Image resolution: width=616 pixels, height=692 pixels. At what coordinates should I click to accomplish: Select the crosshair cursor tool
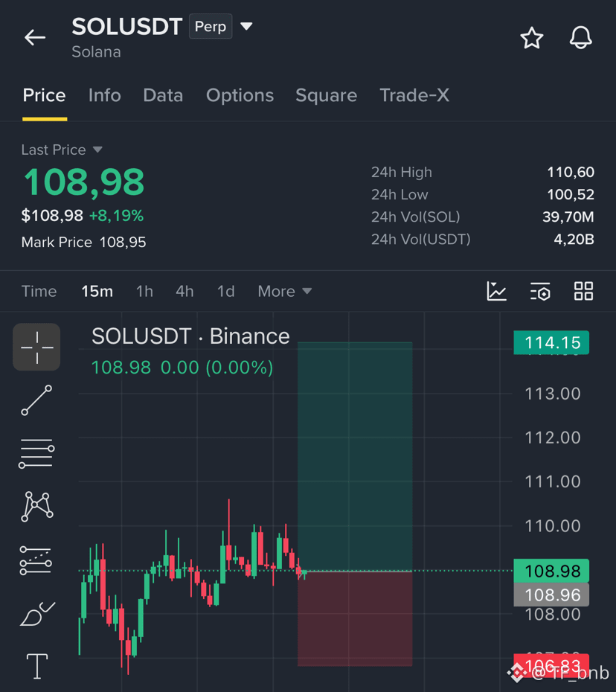click(x=36, y=347)
